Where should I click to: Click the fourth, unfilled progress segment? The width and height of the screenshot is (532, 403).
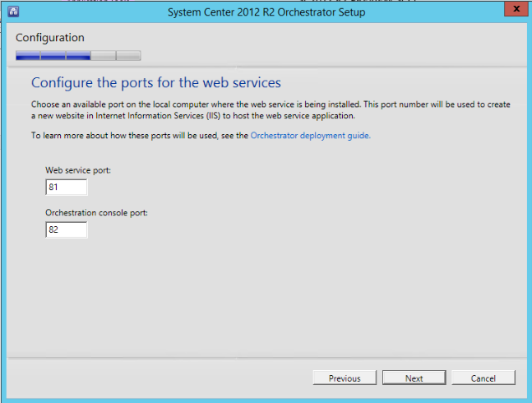point(104,56)
